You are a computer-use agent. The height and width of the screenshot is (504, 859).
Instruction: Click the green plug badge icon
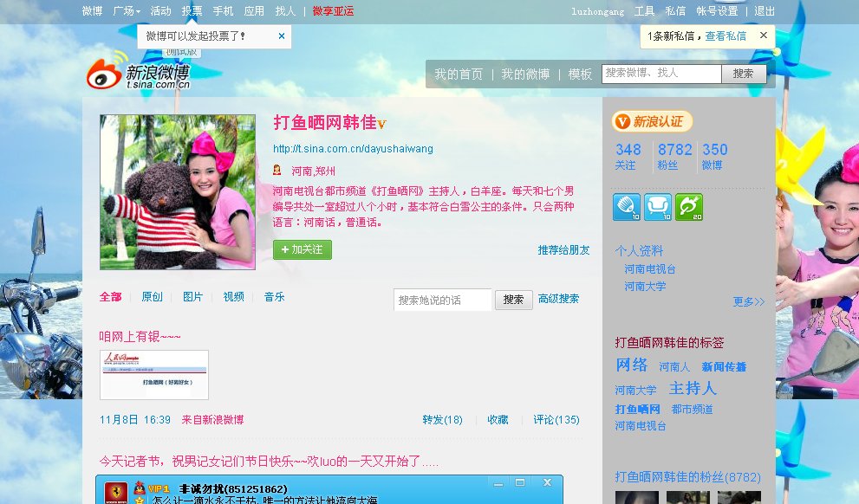[x=689, y=207]
